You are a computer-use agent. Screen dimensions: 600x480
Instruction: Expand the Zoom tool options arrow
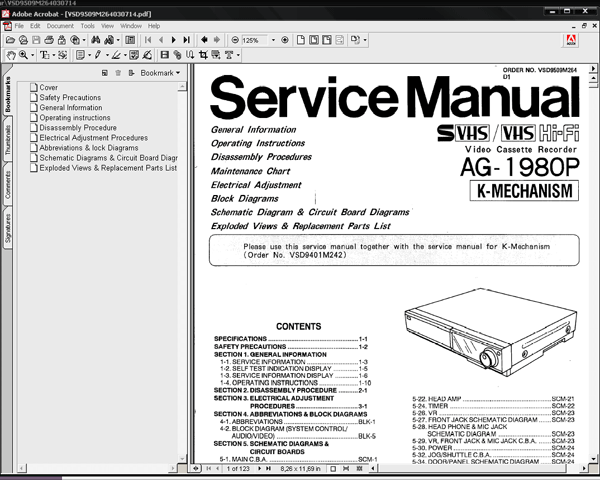(x=33, y=56)
